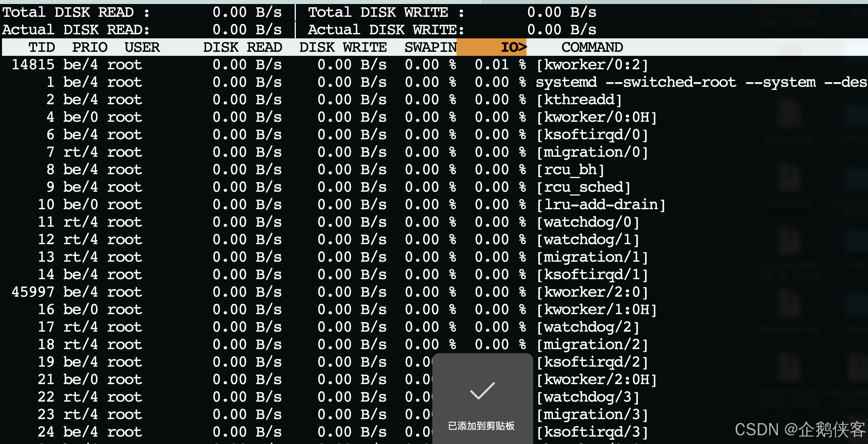868x444 pixels.
Task: Select the [watchdog/0] process
Action: click(588, 222)
